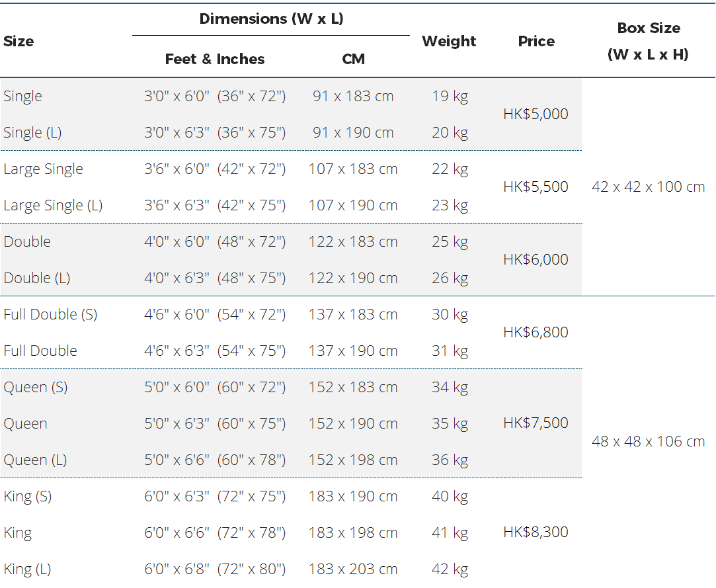Click the Box Size header cell
Viewport: 716px width, 588px height.
[x=648, y=41]
